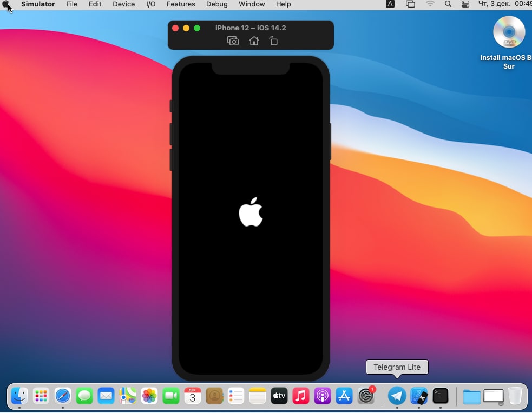The image size is (532, 413).
Task: Open Apple TV from the dock
Action: pos(279,395)
